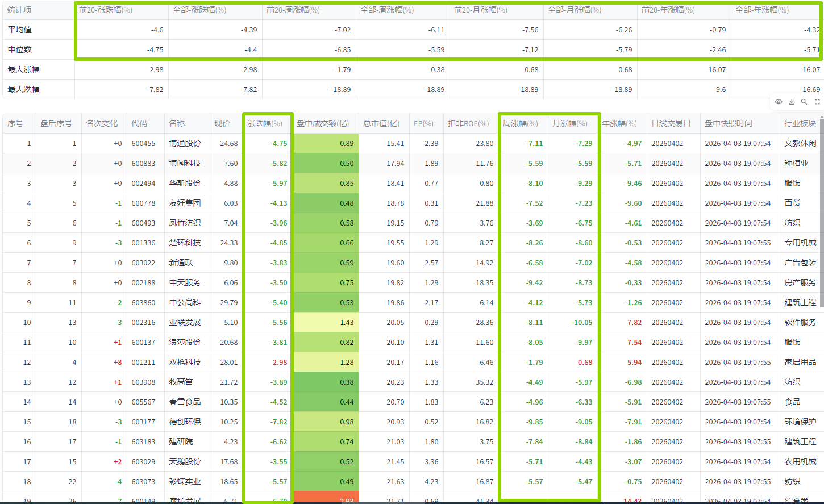Click the stock name 双枪科技
The width and height of the screenshot is (824, 504).
point(185,362)
